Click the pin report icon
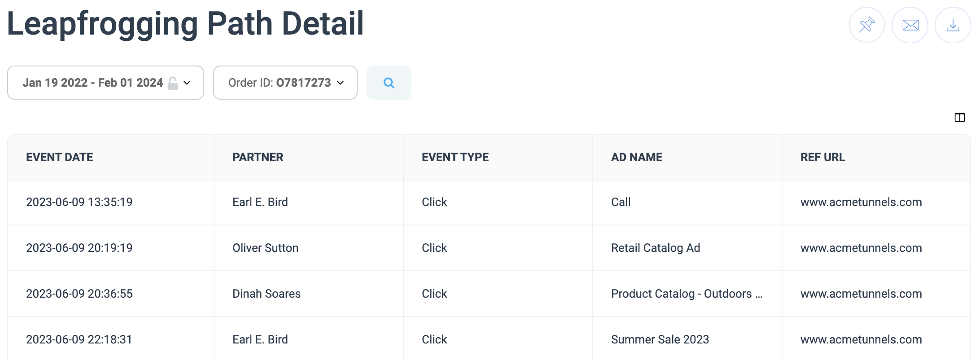The height and width of the screenshot is (361, 980). pyautogui.click(x=866, y=25)
